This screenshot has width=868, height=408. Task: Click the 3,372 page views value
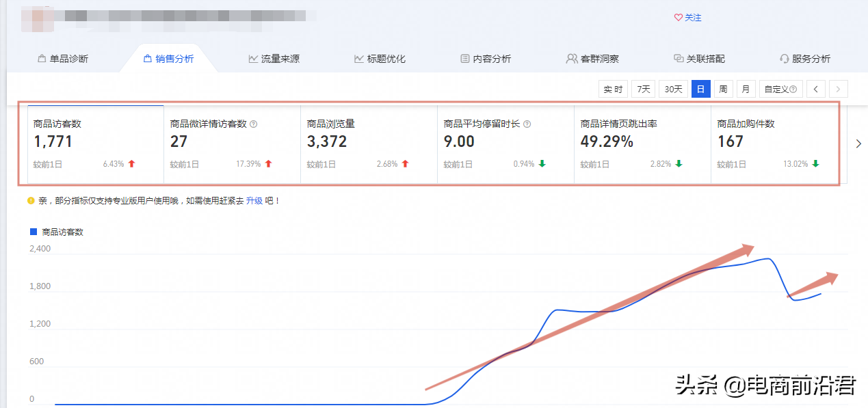(x=327, y=142)
